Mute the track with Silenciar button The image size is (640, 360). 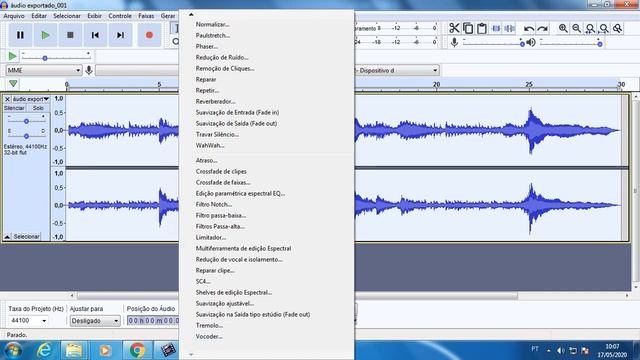(x=14, y=108)
